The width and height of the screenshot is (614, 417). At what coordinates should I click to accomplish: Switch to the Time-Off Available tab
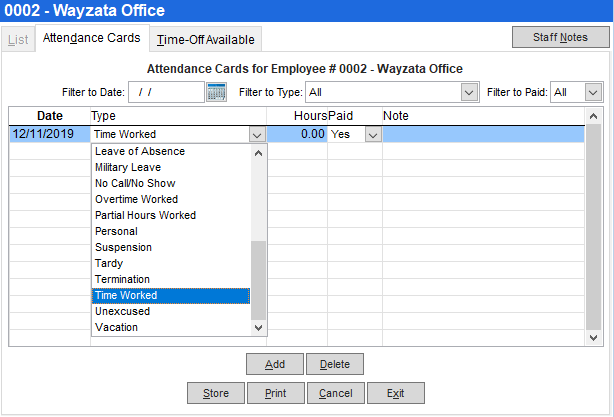tap(205, 39)
